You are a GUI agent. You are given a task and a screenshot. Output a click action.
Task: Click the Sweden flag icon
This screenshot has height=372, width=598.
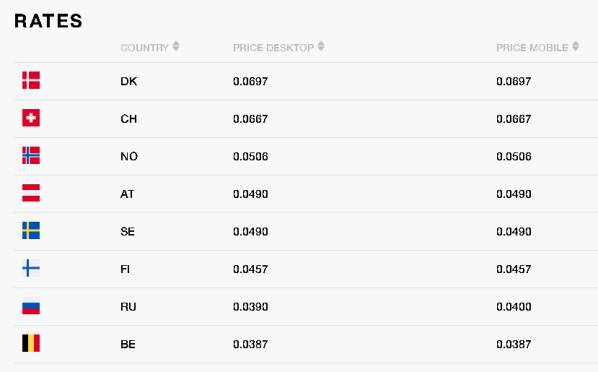click(x=31, y=230)
